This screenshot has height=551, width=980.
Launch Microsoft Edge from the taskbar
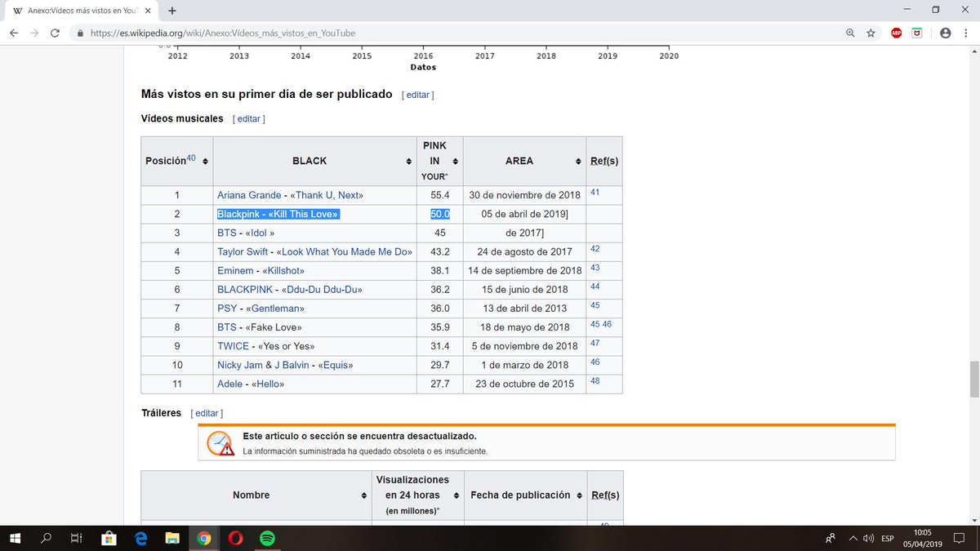click(140, 538)
